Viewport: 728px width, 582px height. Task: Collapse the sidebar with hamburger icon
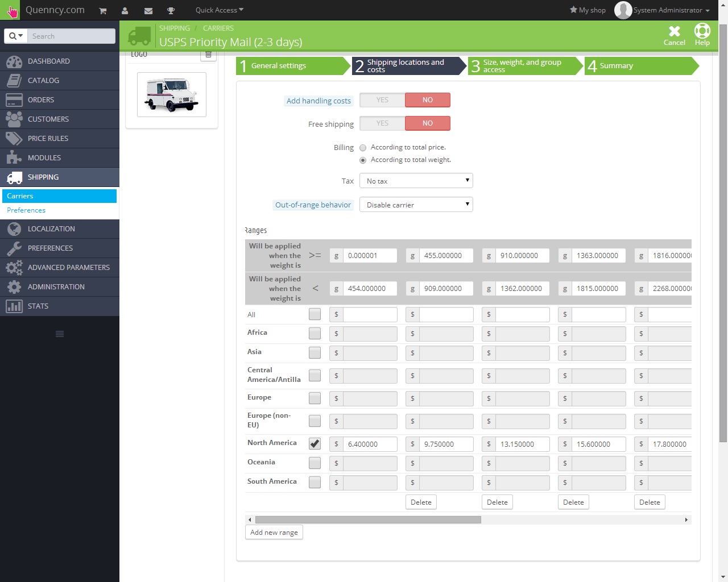pos(60,334)
